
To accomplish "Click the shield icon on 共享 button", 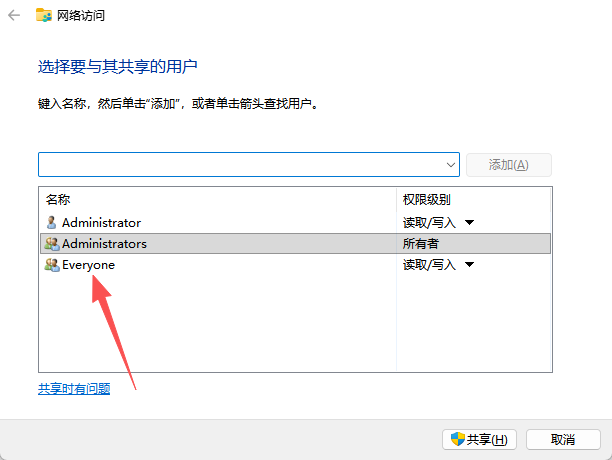I will pos(457,439).
